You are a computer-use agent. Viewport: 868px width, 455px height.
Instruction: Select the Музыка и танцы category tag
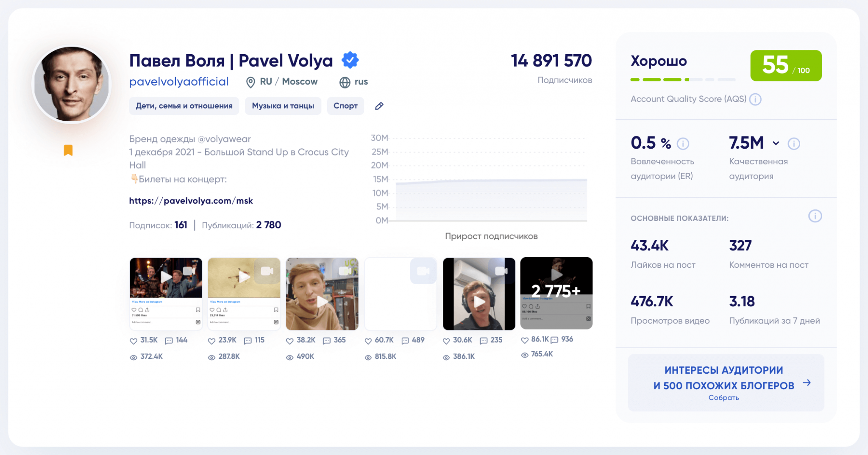click(x=283, y=106)
